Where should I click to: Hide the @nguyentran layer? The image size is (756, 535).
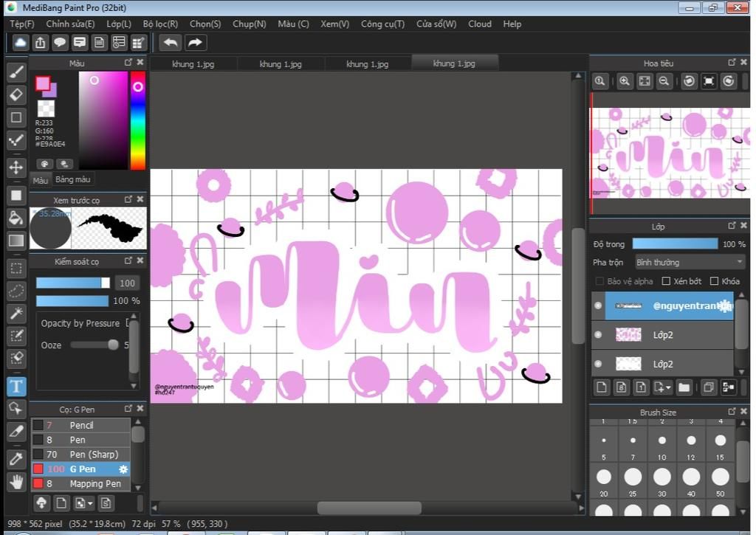pyautogui.click(x=598, y=306)
